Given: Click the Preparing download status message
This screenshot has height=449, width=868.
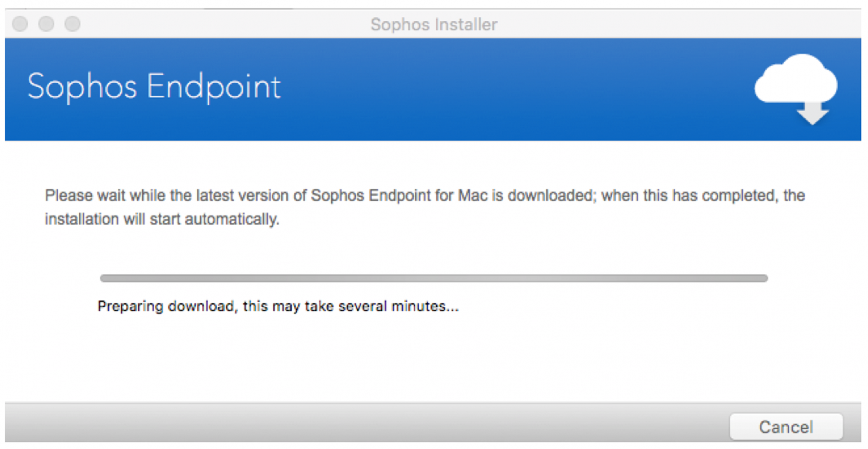Looking at the screenshot, I should 278,306.
